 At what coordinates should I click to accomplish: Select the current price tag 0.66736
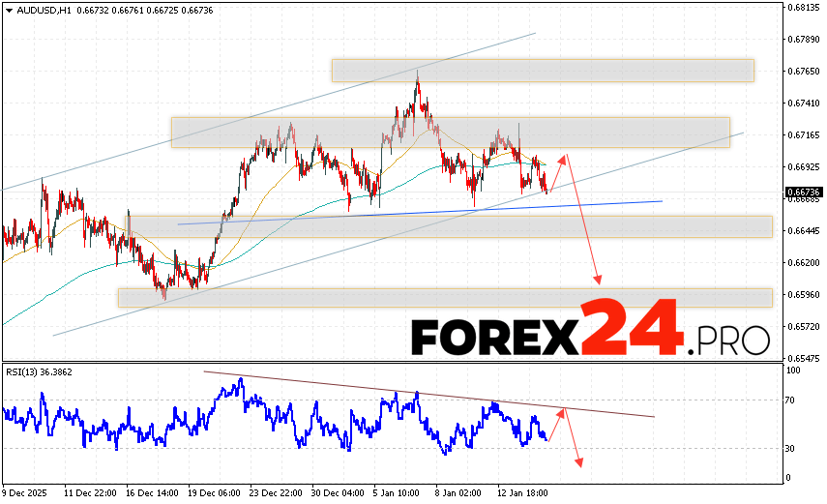pos(804,193)
